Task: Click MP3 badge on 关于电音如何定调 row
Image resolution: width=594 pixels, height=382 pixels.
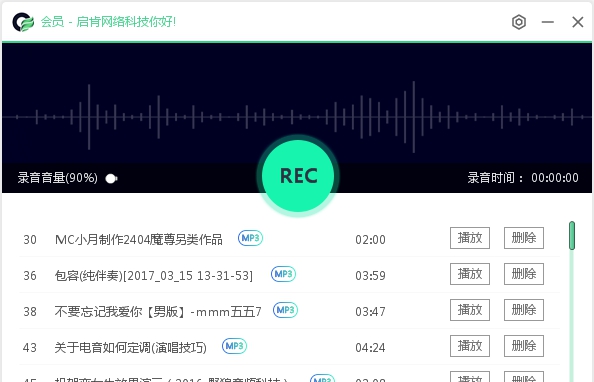Action: 234,346
